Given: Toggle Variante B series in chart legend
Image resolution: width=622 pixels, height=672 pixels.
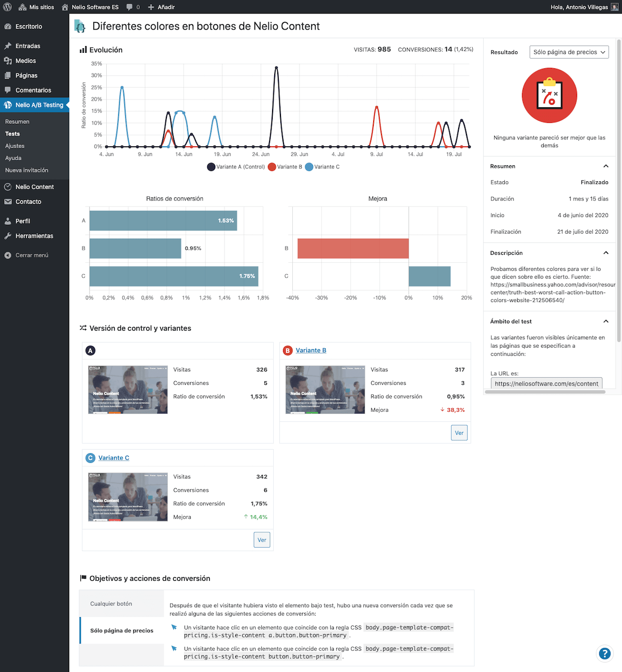Looking at the screenshot, I should click(x=285, y=167).
